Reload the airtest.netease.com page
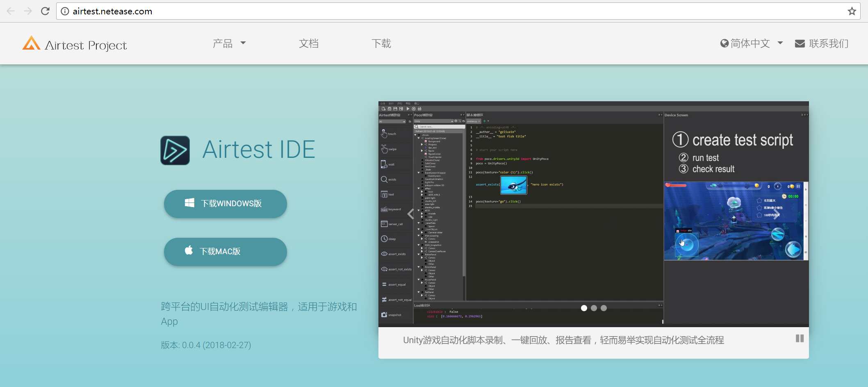The width and height of the screenshot is (868, 387). point(45,11)
